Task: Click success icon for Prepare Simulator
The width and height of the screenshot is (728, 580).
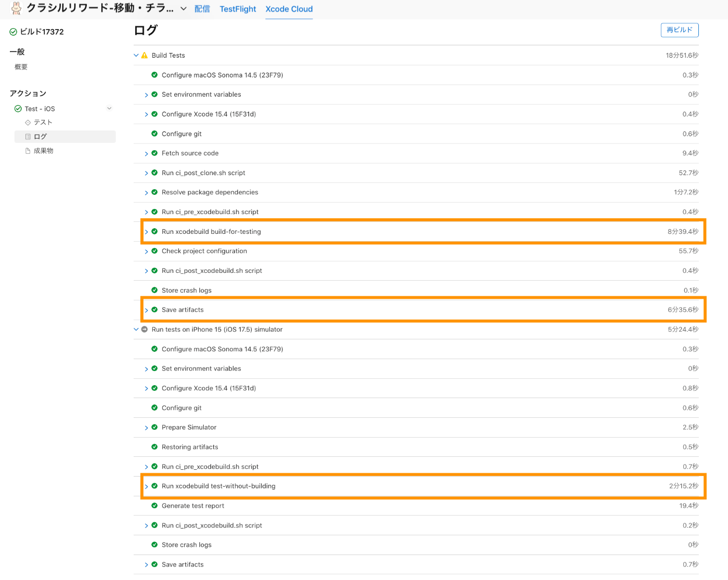Action: pyautogui.click(x=154, y=427)
